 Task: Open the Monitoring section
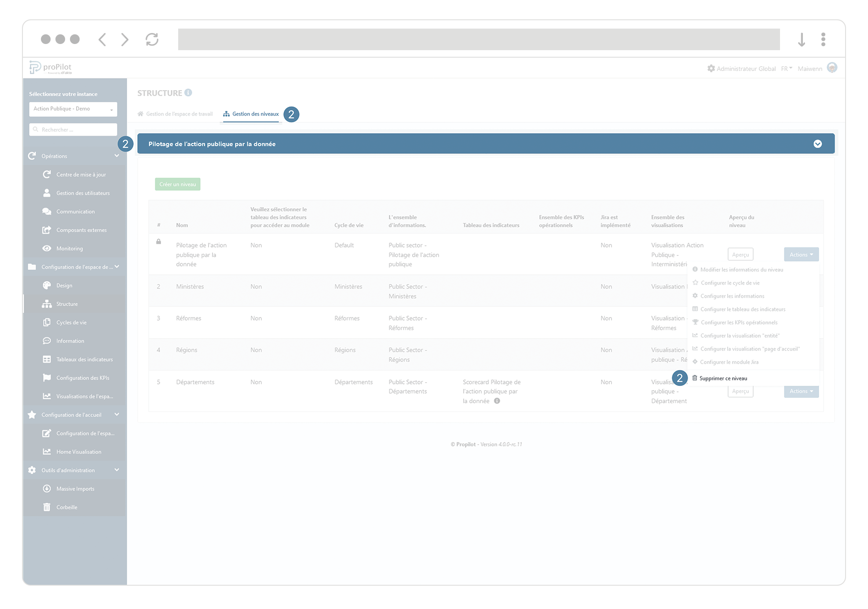[70, 248]
